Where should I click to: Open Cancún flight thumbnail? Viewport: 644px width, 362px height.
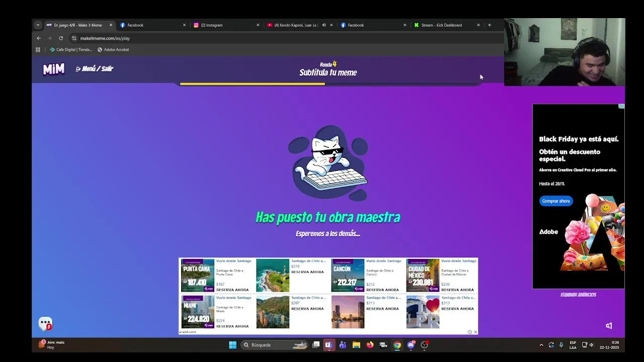(348, 276)
